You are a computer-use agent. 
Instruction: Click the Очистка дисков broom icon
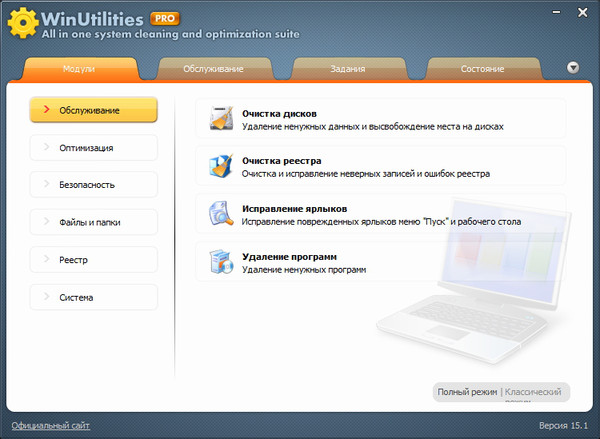pos(220,119)
